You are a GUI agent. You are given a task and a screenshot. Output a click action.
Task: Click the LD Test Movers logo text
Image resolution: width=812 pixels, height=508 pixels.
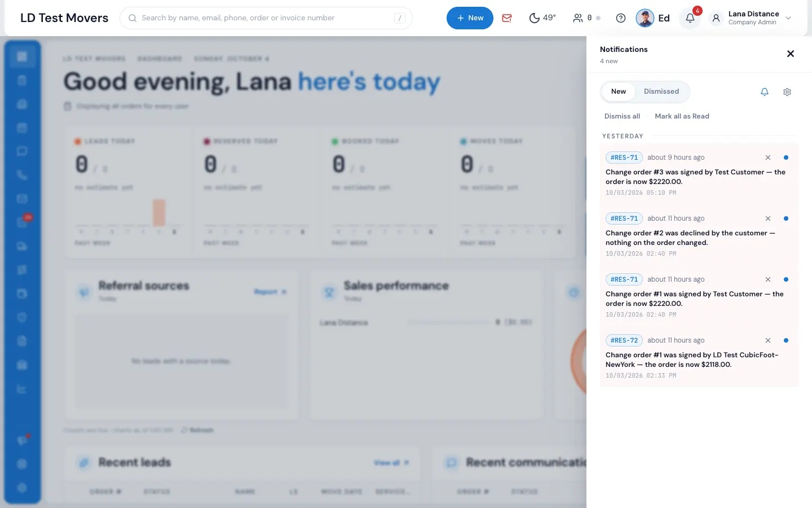[x=64, y=18]
